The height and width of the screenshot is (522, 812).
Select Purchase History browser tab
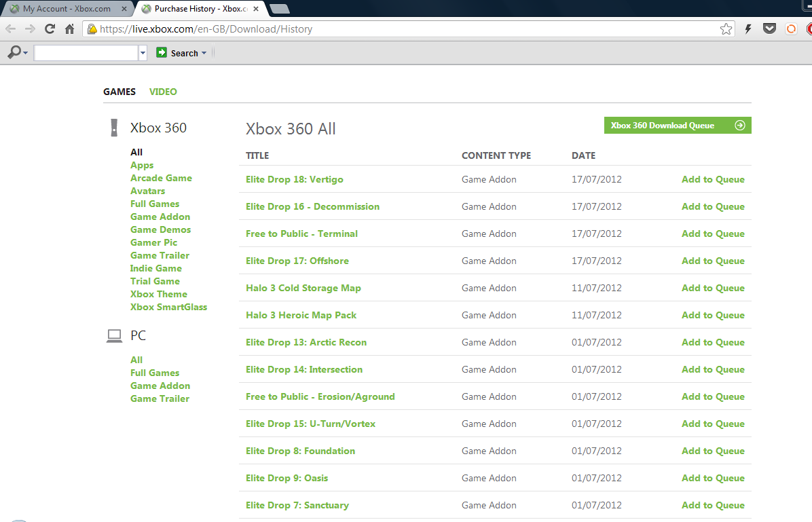tap(201, 9)
